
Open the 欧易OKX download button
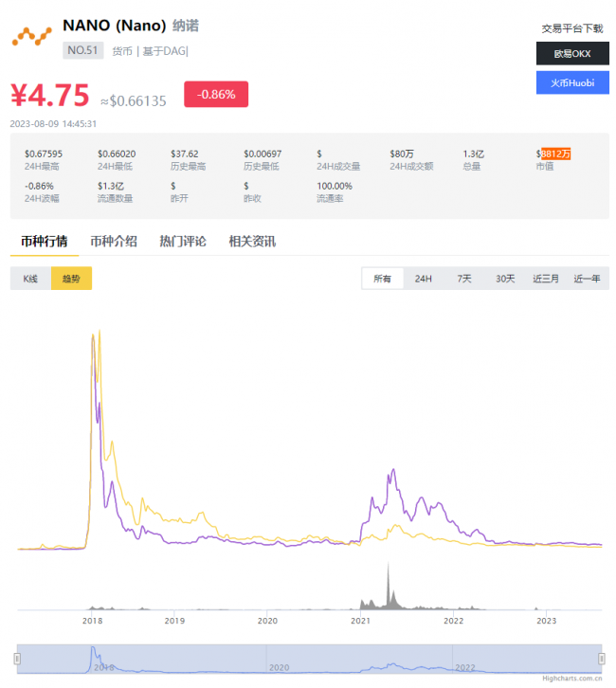coord(571,53)
